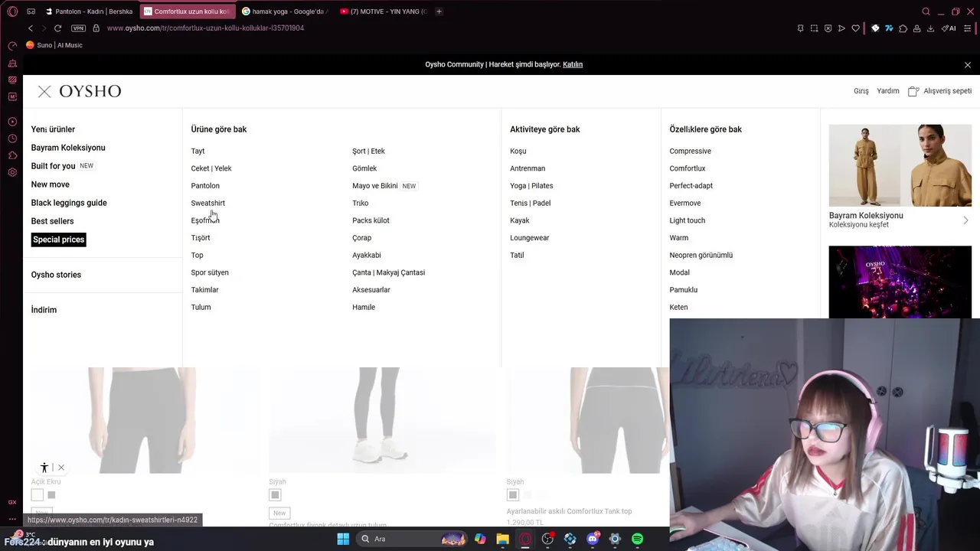This screenshot has height=551, width=980.
Task: Open the Bayram Koleksiyonu promo image
Action: [900, 165]
